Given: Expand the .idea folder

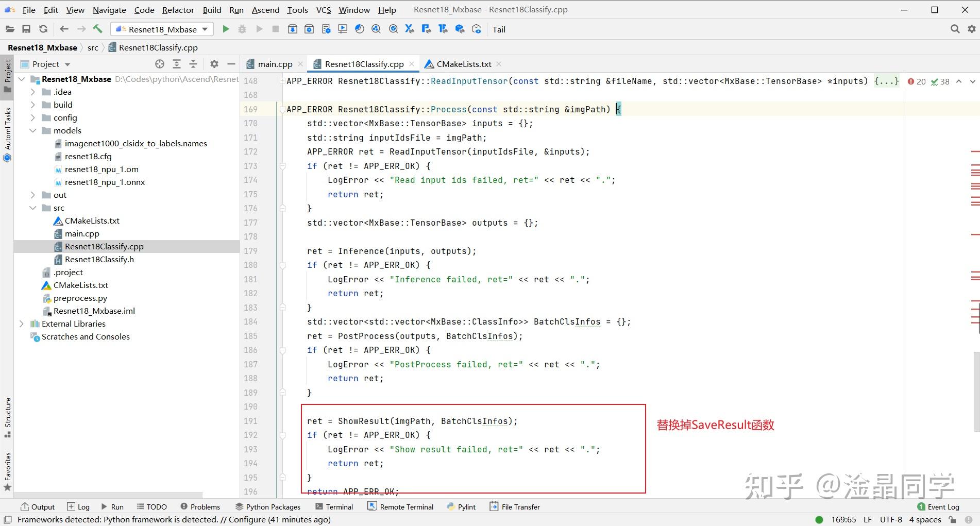Looking at the screenshot, I should 33,92.
